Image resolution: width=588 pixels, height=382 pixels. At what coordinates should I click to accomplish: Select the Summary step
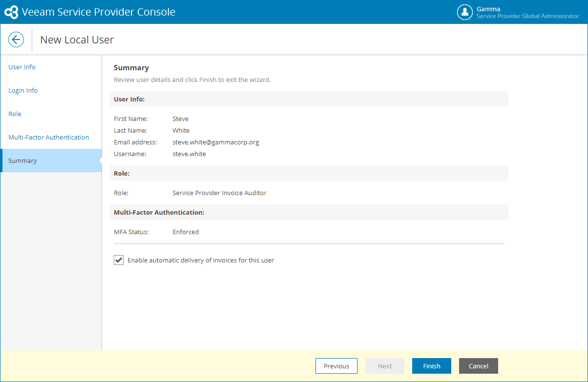(51, 161)
